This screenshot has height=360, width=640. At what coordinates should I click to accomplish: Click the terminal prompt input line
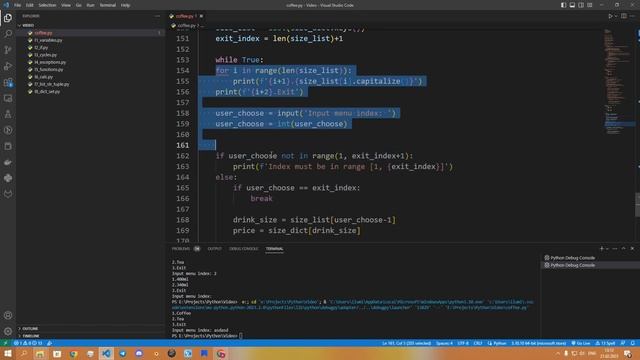coord(207,336)
